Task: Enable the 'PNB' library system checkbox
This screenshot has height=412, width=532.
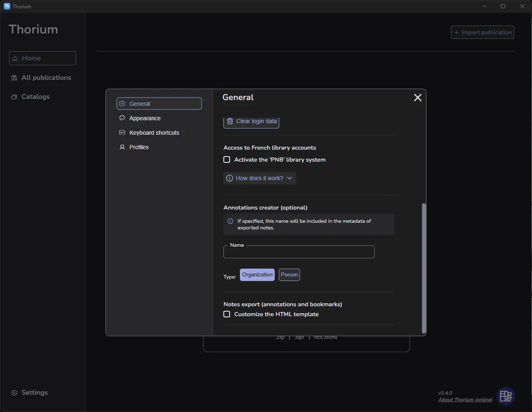Action: pyautogui.click(x=227, y=160)
